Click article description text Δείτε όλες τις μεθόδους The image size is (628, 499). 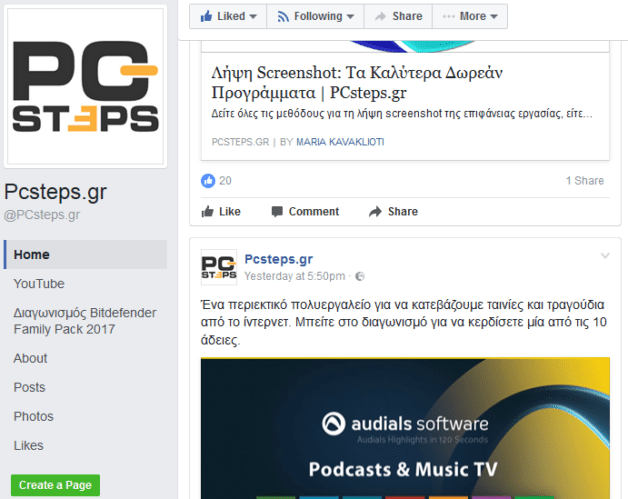[x=402, y=114]
